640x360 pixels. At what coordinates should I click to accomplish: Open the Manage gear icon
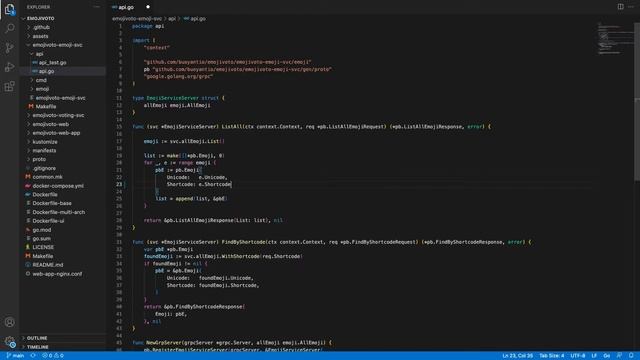[x=9, y=341]
